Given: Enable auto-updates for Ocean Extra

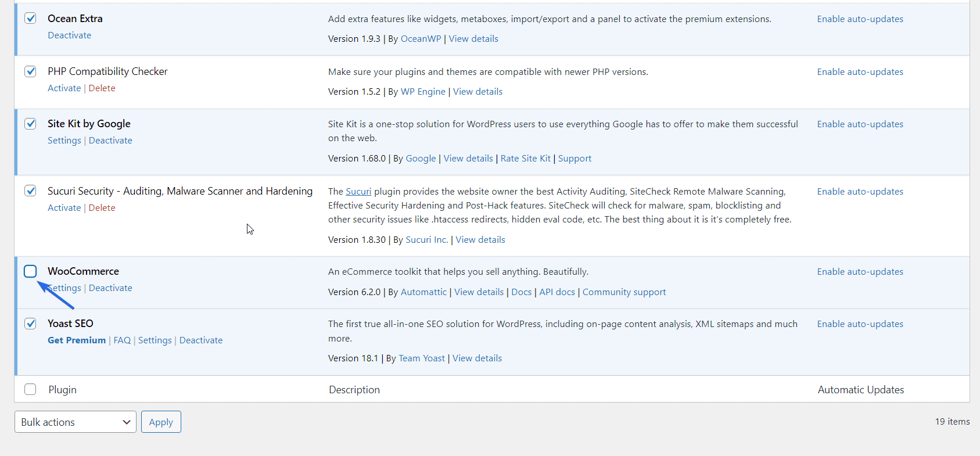Looking at the screenshot, I should click(x=860, y=19).
